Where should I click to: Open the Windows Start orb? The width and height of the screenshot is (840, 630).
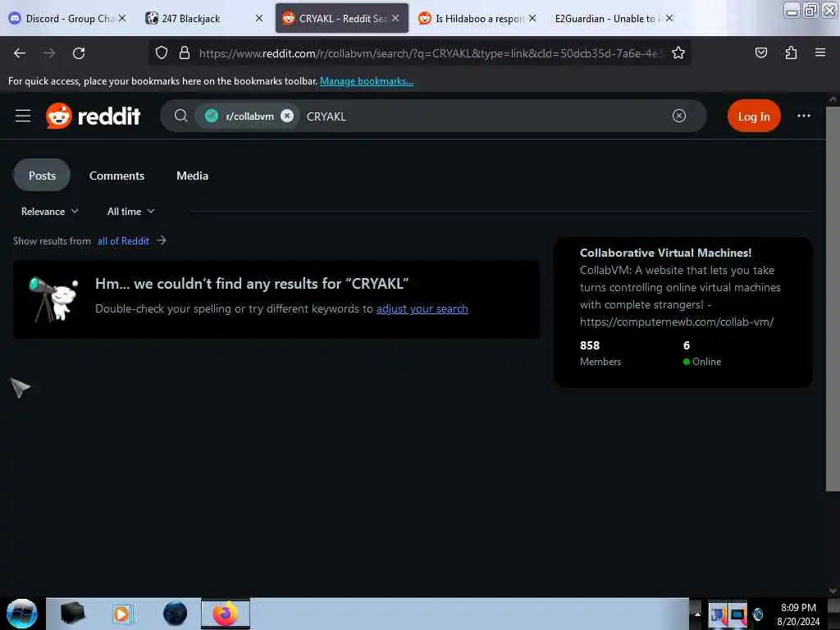tap(22, 614)
